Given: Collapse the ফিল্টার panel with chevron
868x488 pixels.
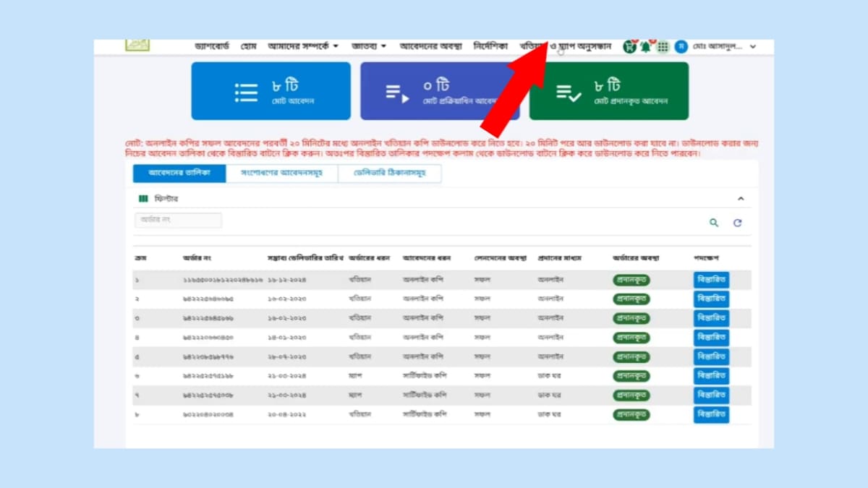Looking at the screenshot, I should pyautogui.click(x=741, y=199).
